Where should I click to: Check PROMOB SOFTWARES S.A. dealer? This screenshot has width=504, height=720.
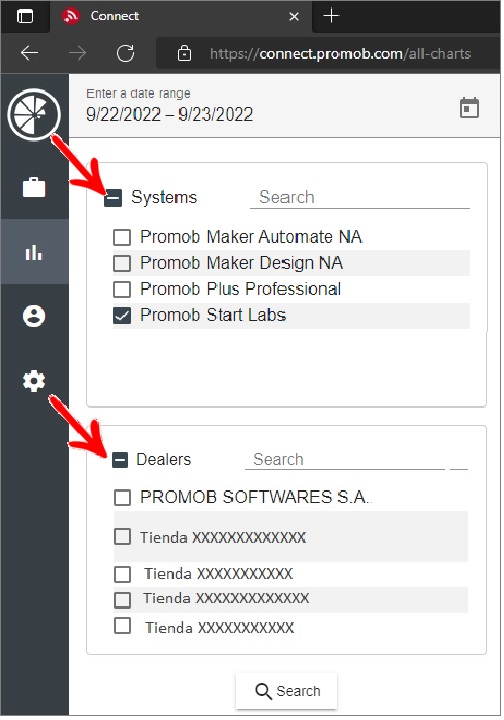coord(123,497)
